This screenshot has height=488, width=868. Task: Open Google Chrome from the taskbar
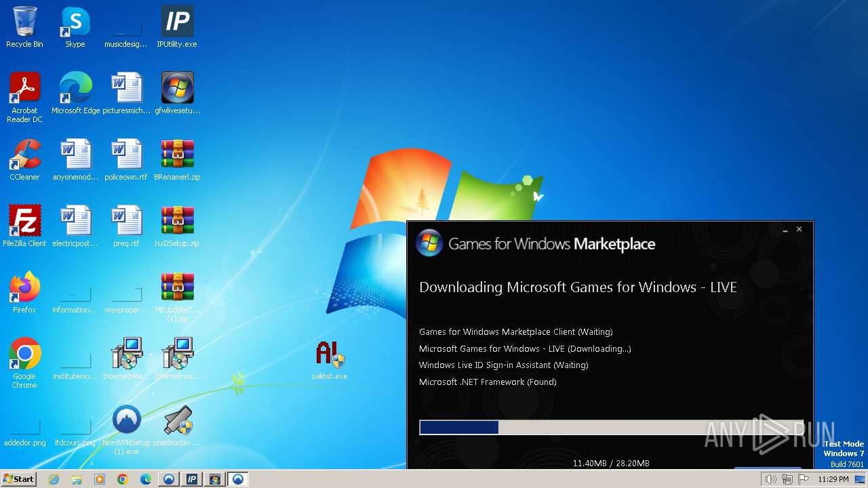123,479
